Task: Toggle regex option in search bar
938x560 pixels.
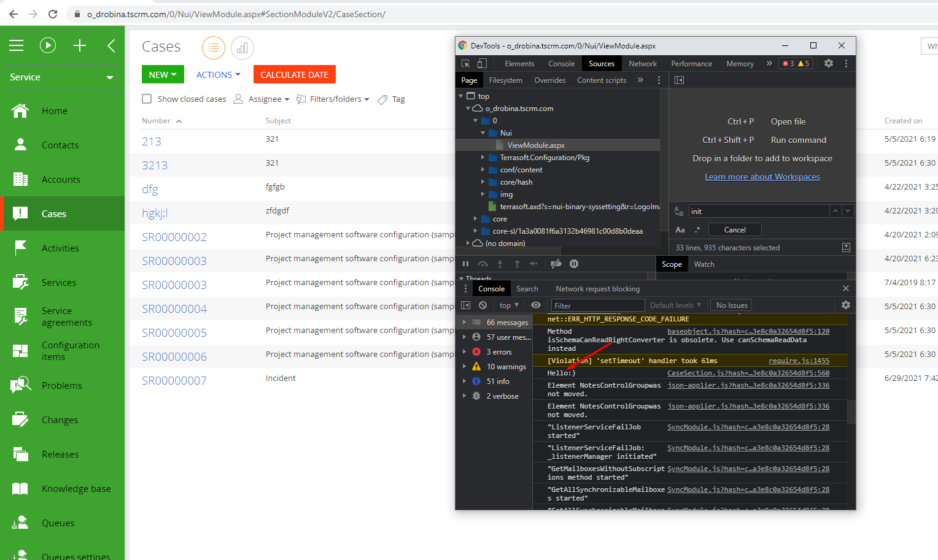Action: [697, 230]
